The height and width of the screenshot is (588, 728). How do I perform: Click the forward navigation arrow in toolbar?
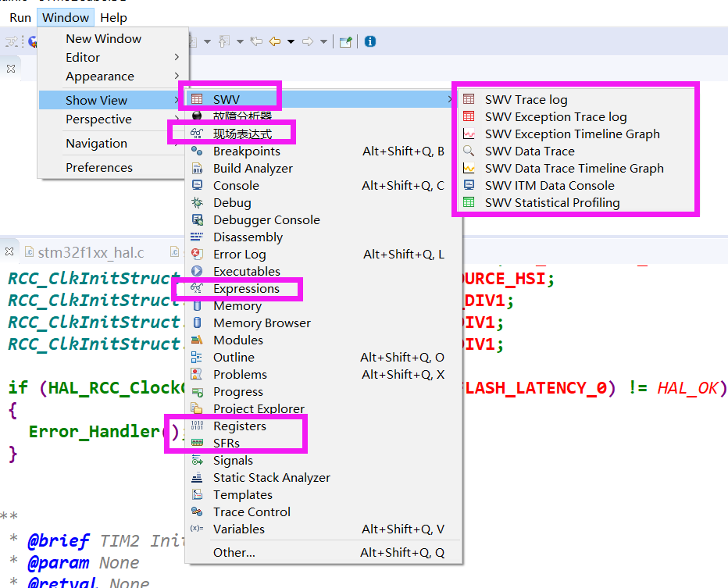[307, 41]
